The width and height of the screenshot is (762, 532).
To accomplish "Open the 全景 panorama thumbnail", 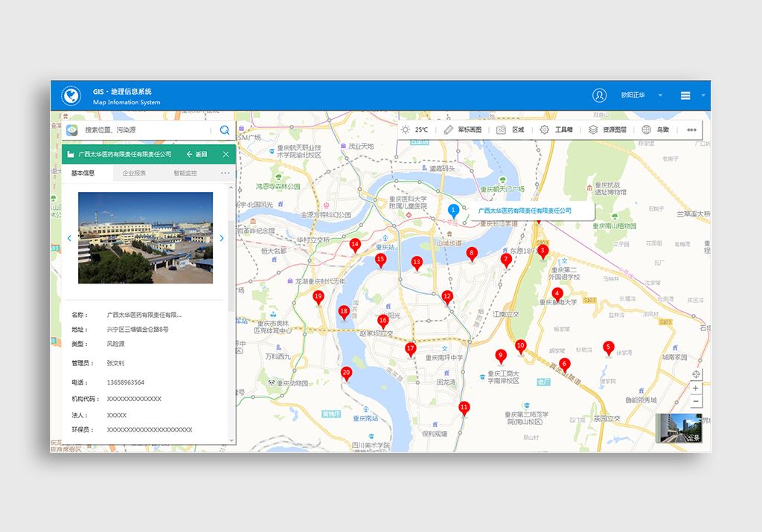I will [679, 428].
